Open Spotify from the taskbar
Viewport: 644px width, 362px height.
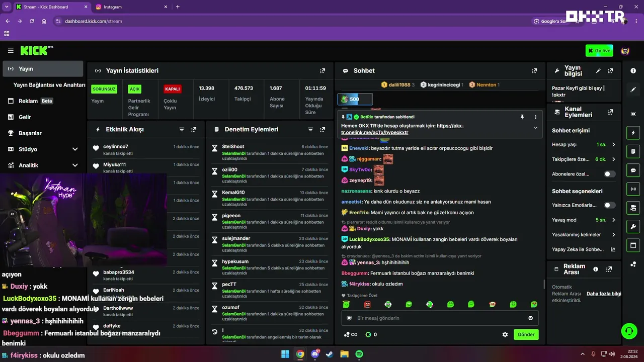click(x=360, y=354)
